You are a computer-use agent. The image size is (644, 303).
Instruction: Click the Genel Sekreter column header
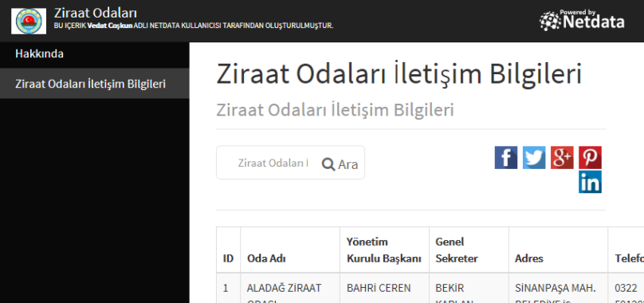coord(469,250)
